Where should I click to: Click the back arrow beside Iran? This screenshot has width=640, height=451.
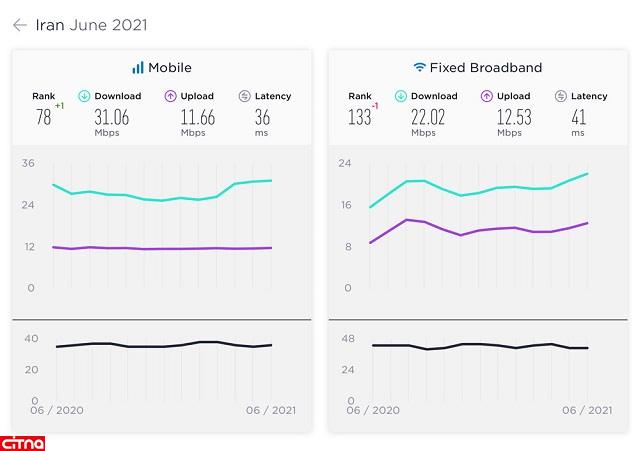point(19,25)
